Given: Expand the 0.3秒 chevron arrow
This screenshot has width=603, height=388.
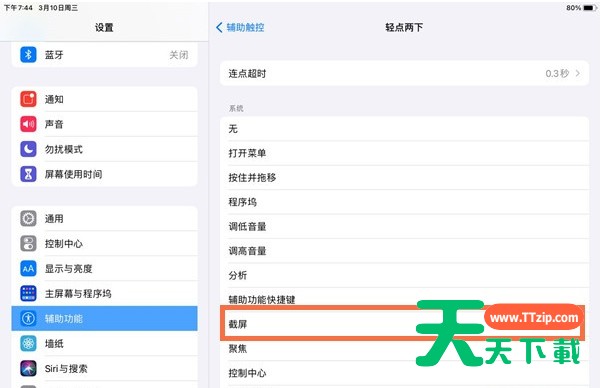Looking at the screenshot, I should (577, 73).
